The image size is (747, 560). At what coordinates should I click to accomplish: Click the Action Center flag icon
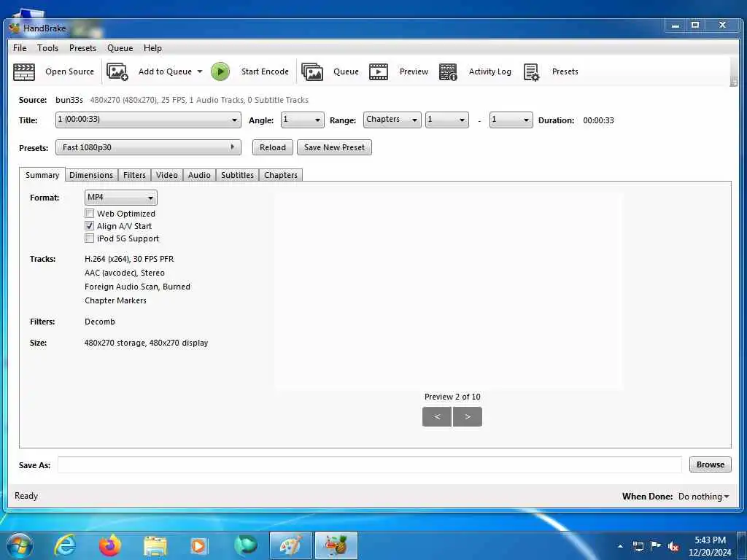pos(656,545)
